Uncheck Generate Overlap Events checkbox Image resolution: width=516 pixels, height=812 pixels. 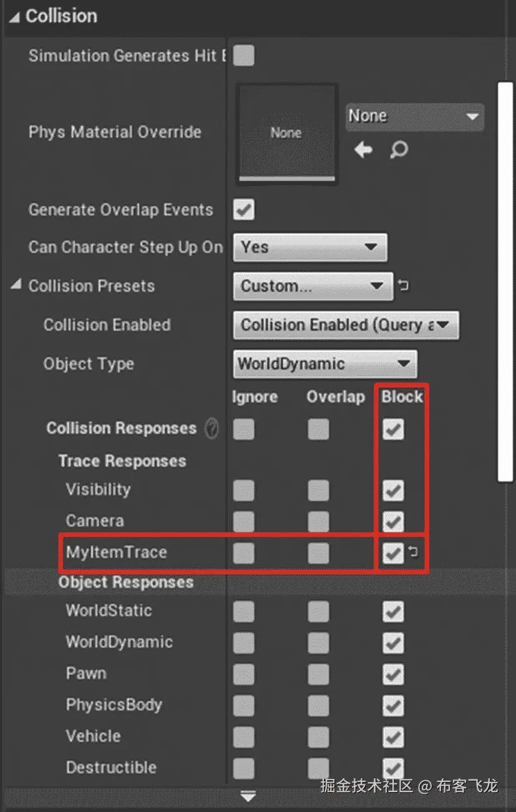coord(244,210)
